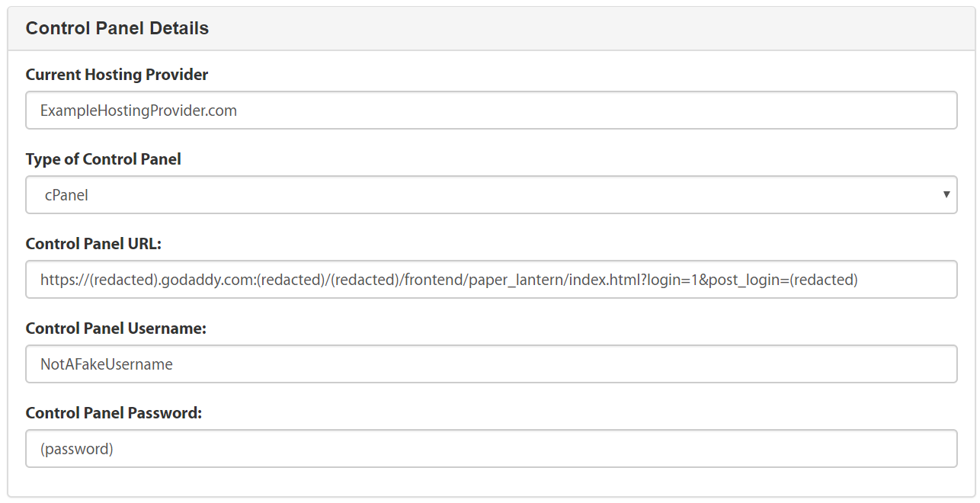Click the "Control Panel Details" panel heading
This screenshot has width=980, height=503.
tap(117, 28)
